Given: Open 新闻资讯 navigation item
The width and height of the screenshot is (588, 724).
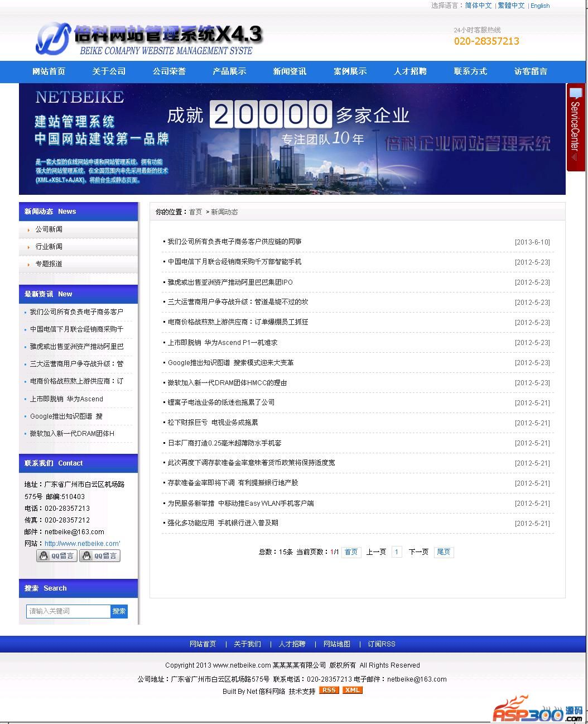Looking at the screenshot, I should click(x=290, y=71).
